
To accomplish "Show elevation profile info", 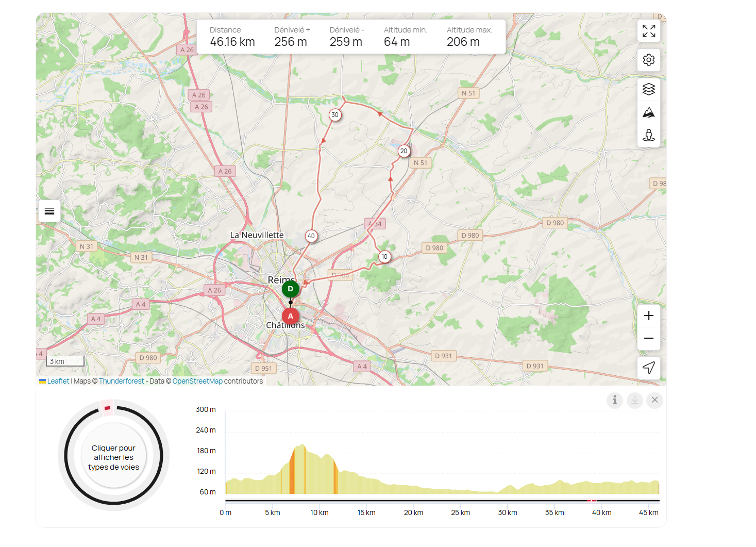I will click(614, 400).
